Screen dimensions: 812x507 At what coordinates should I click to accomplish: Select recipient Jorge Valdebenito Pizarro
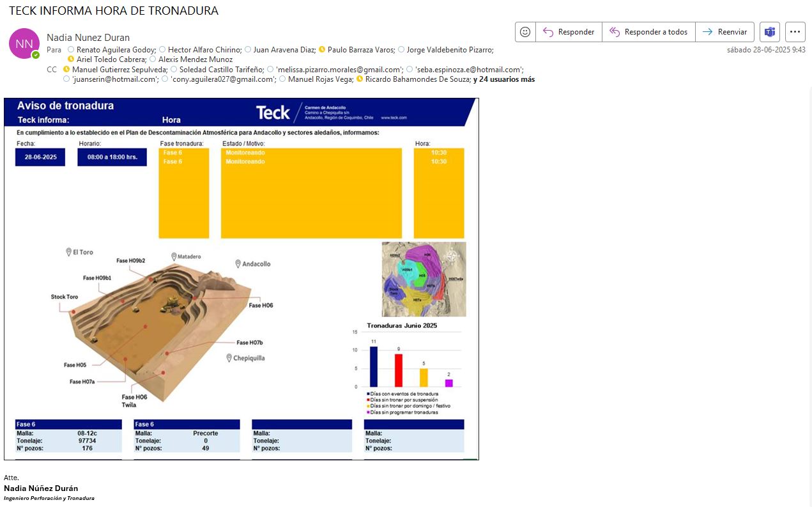pos(450,50)
